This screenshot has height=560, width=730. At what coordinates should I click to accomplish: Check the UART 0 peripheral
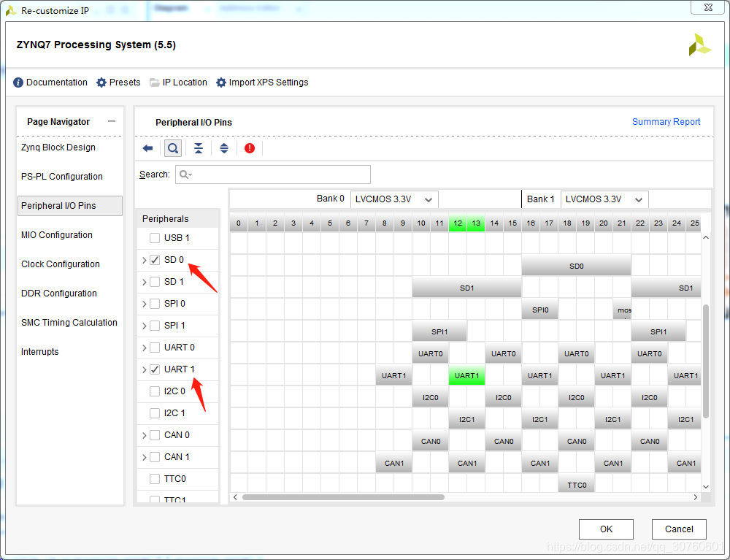(x=155, y=348)
